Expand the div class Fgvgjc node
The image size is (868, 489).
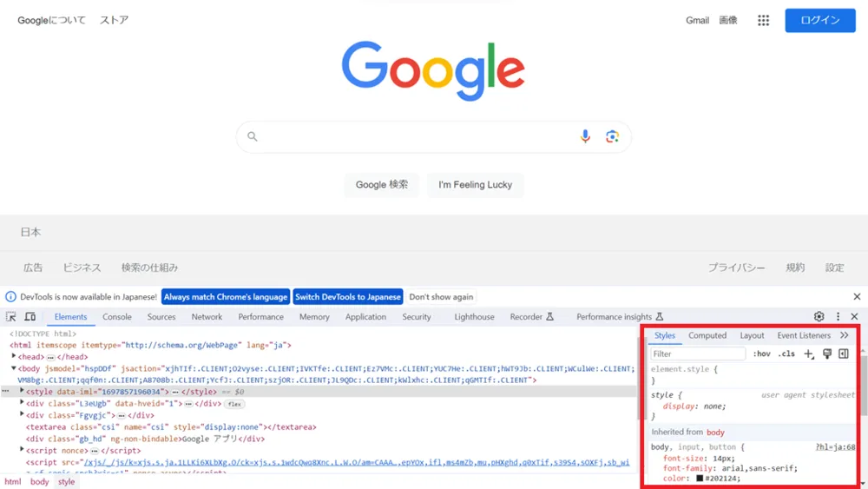click(x=23, y=414)
